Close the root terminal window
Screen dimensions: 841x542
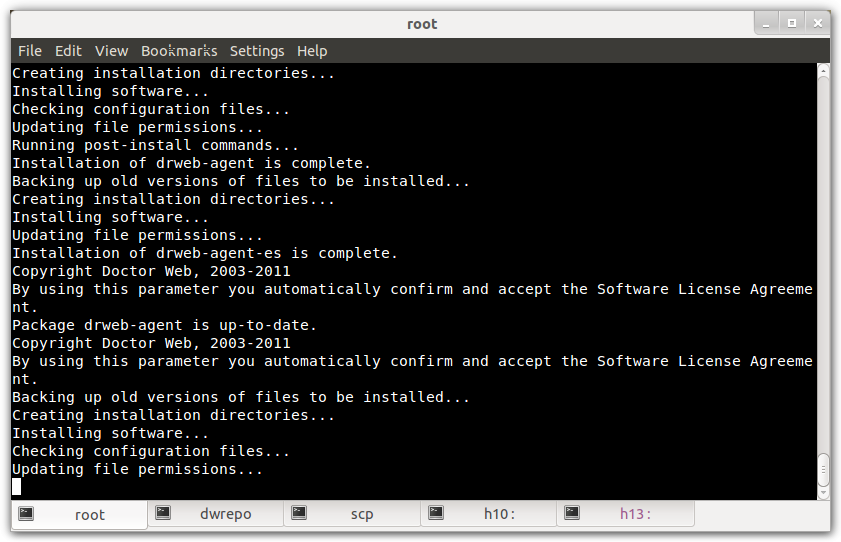pos(817,24)
